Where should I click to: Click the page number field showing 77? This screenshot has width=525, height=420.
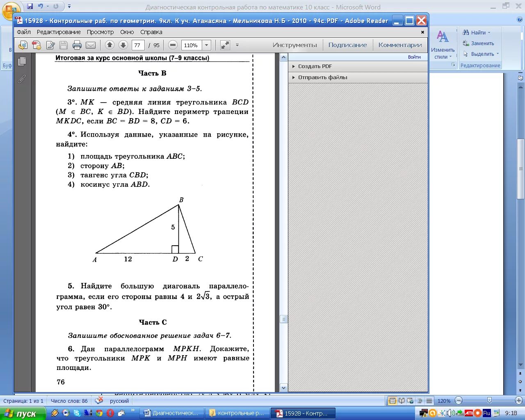[x=139, y=45]
